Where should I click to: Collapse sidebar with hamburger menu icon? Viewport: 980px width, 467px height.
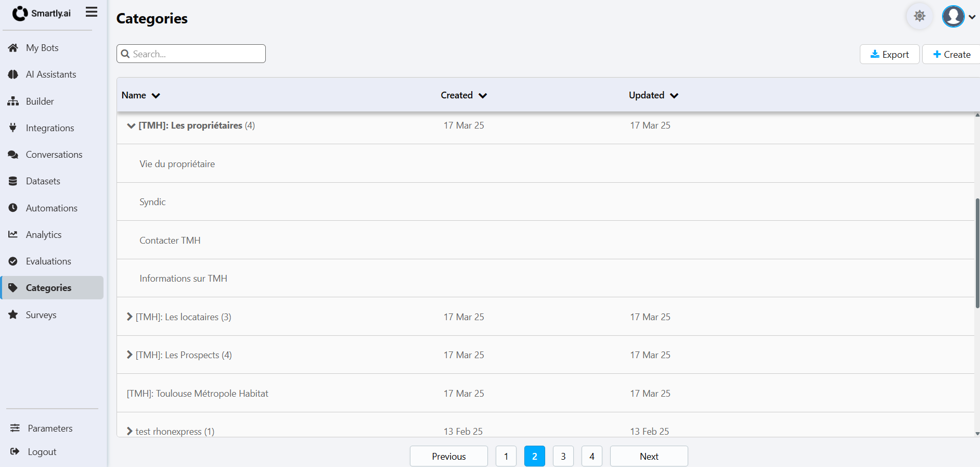pyautogui.click(x=92, y=12)
